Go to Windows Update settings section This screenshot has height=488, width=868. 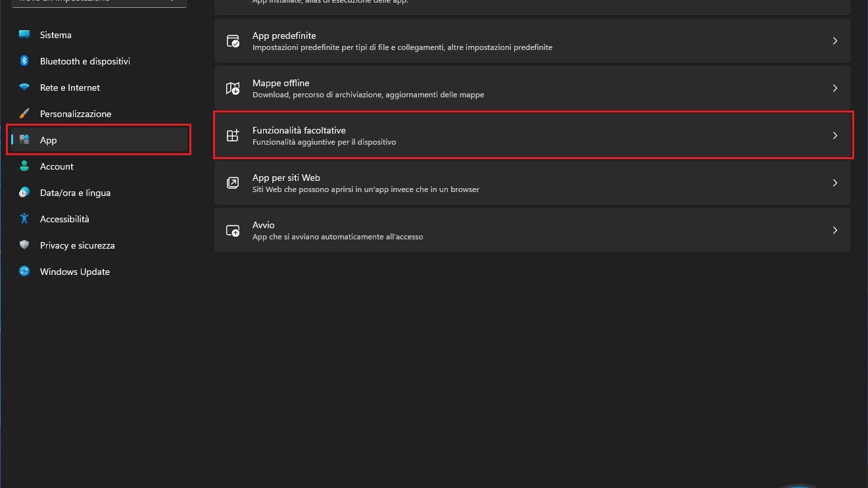(x=75, y=272)
